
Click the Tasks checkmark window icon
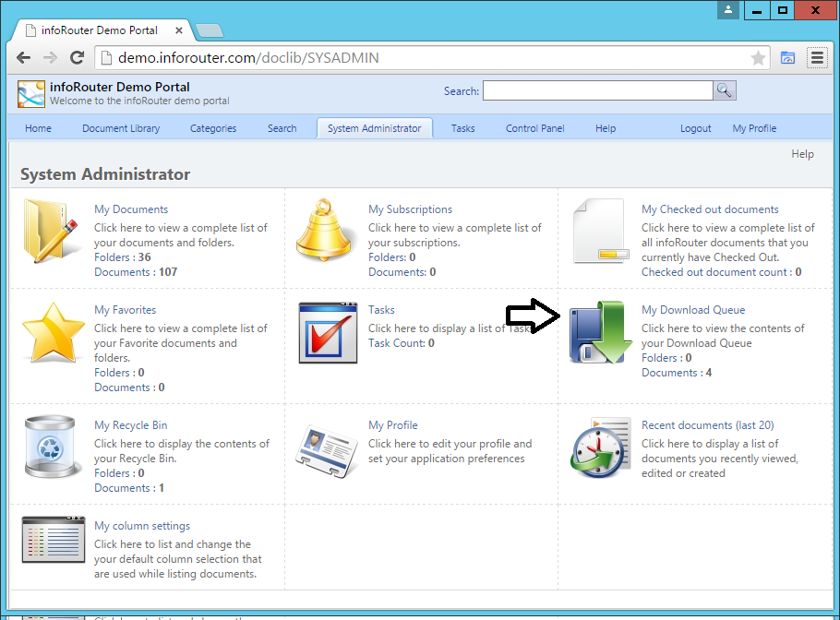tap(328, 332)
